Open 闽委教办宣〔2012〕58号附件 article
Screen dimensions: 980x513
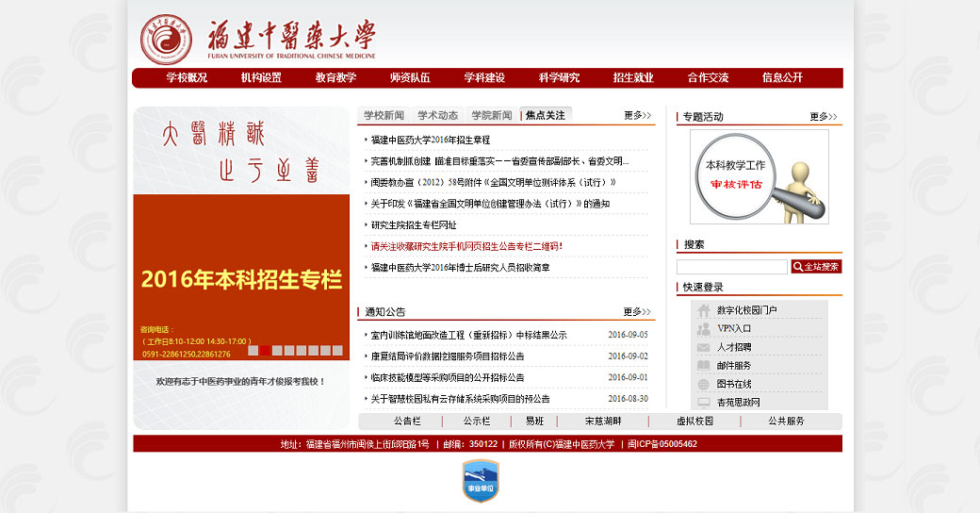click(493, 183)
